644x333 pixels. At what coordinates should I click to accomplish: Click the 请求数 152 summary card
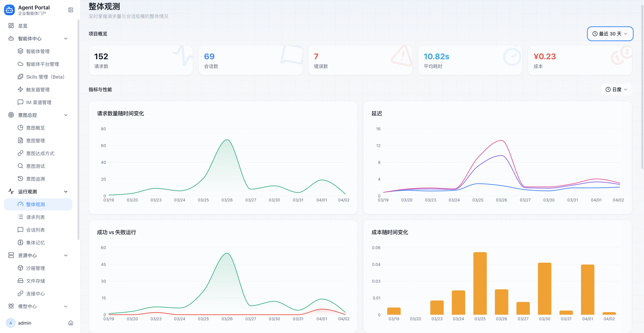(x=141, y=60)
